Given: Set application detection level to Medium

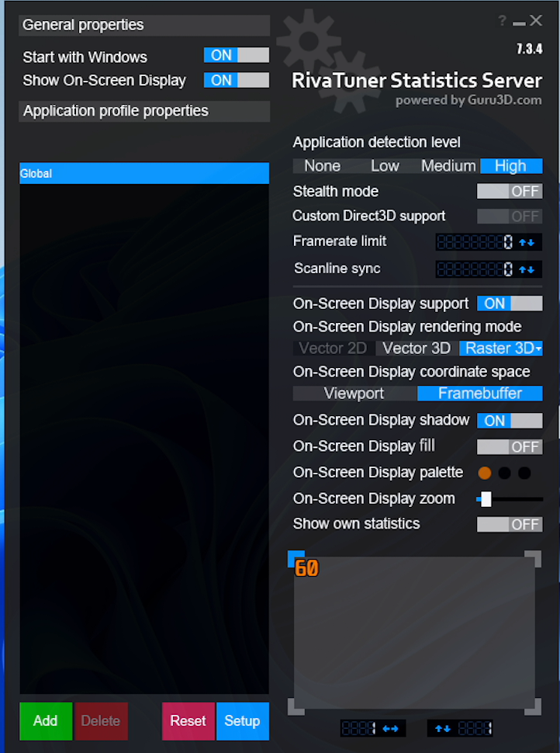Looking at the screenshot, I should (x=448, y=166).
